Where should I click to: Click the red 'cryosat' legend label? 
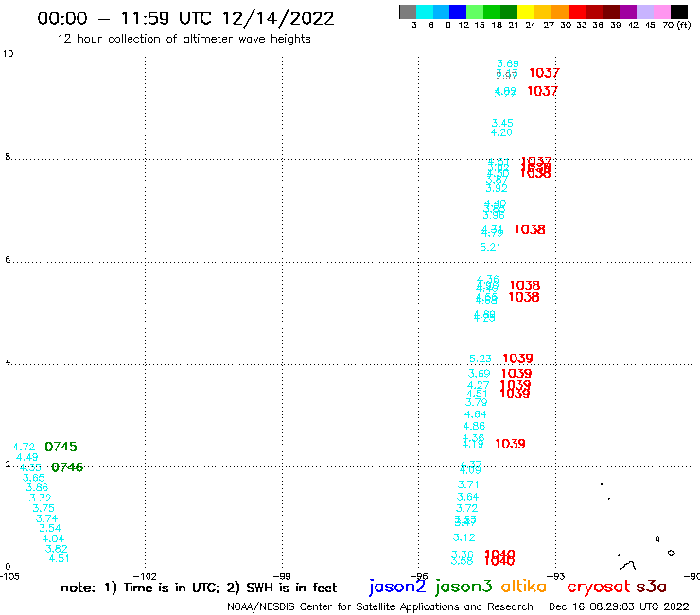tap(599, 587)
